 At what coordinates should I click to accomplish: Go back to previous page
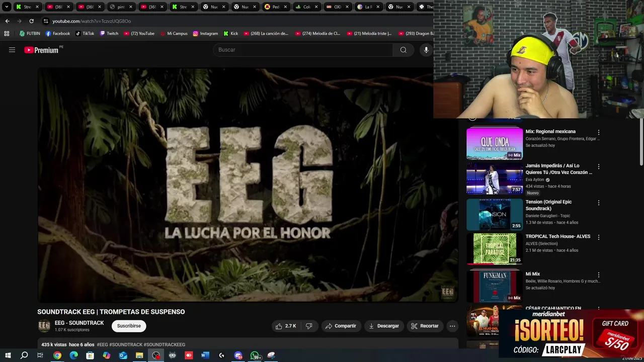pos(7,21)
